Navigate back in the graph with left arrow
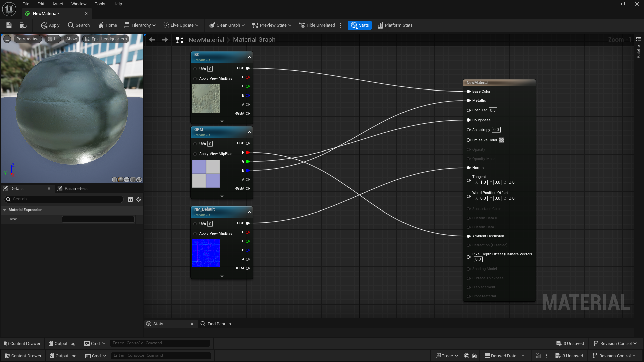 pos(152,40)
